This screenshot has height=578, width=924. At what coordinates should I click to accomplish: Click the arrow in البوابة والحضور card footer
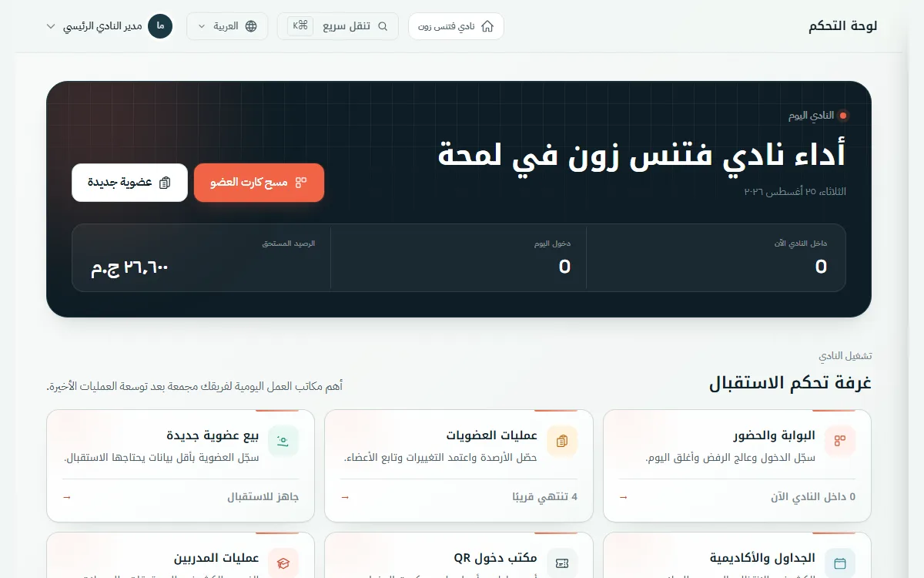(624, 497)
